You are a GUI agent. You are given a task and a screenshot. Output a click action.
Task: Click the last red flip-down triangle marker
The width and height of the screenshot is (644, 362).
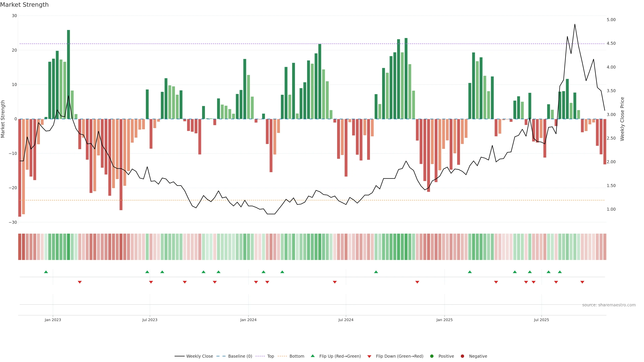[582, 282]
